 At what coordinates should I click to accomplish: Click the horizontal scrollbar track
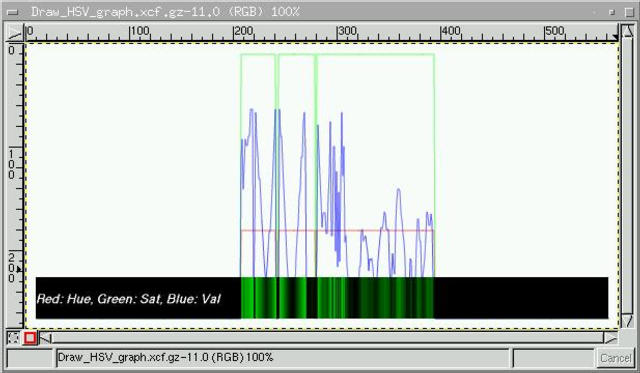328,338
